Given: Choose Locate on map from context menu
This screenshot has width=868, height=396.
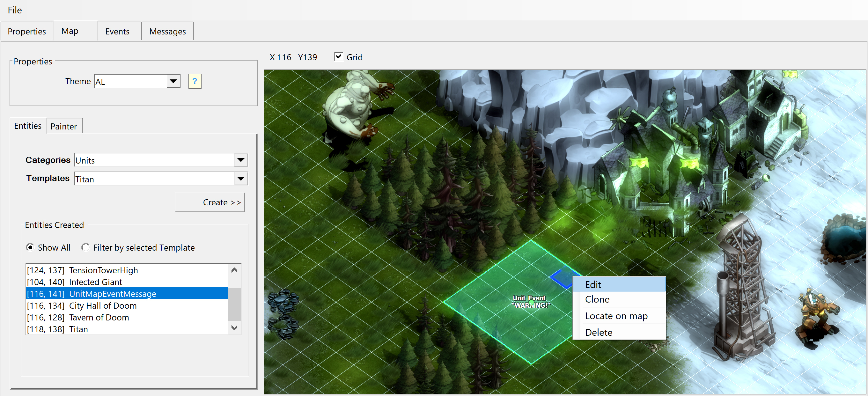Looking at the screenshot, I should 619,316.
